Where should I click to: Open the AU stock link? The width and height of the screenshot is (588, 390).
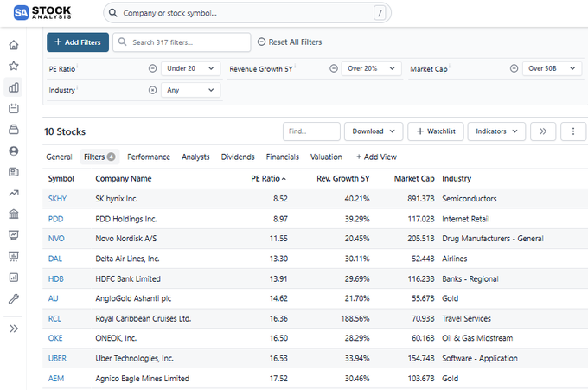coord(53,298)
